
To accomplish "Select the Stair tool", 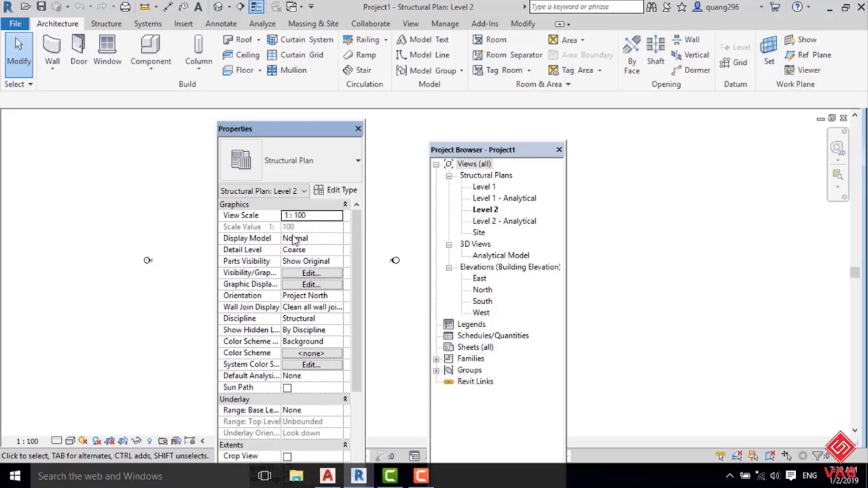I will point(357,70).
